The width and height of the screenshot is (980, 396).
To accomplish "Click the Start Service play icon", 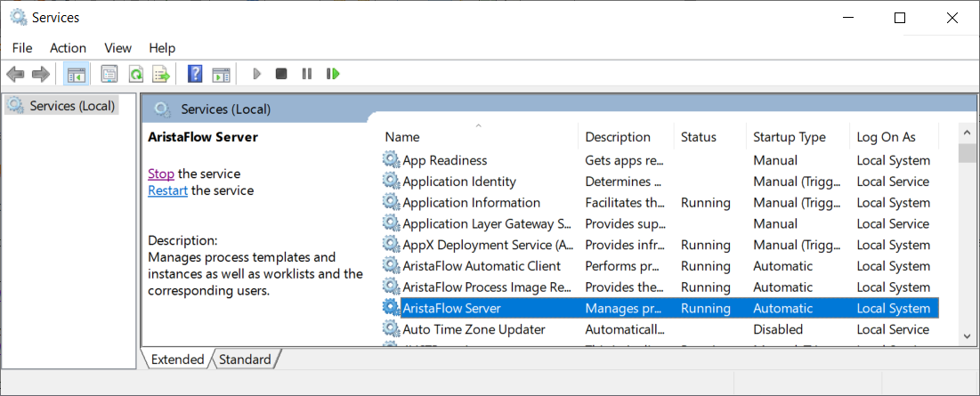I will point(256,75).
